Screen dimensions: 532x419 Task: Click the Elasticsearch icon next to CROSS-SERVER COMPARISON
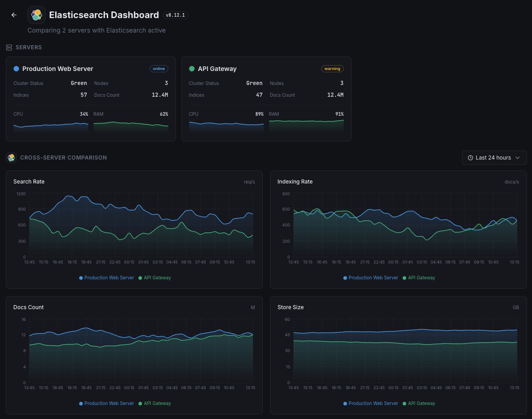tap(11, 158)
